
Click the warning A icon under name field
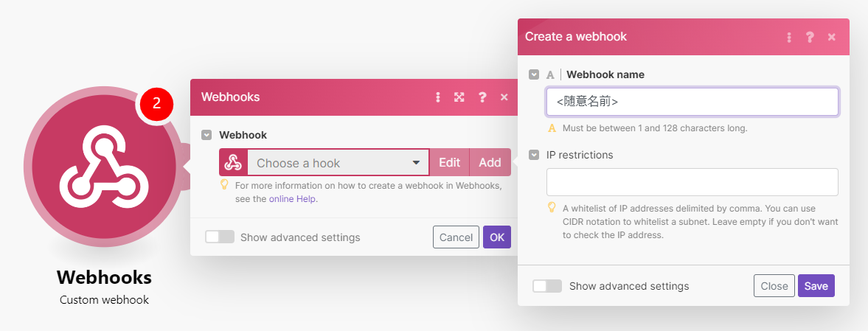[x=552, y=128]
